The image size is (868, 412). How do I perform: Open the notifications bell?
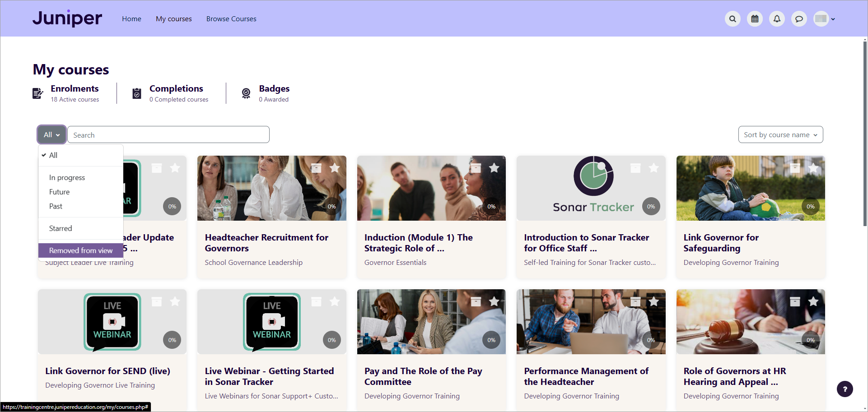(x=777, y=19)
